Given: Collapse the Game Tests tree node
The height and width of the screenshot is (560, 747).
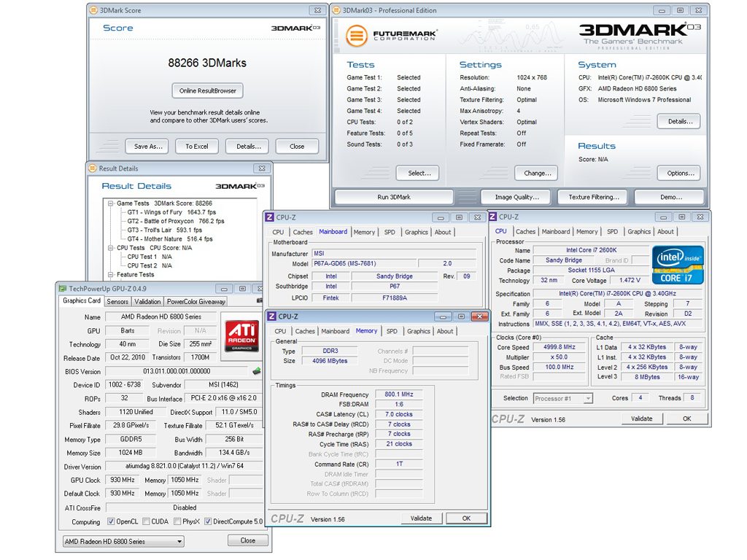Looking at the screenshot, I should 111,203.
